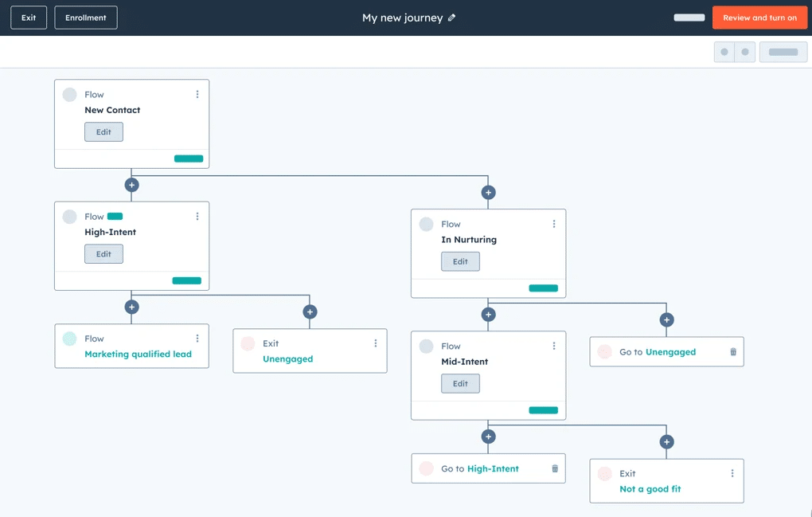812x517 pixels.
Task: Edit the New Contact flow
Action: tap(103, 131)
